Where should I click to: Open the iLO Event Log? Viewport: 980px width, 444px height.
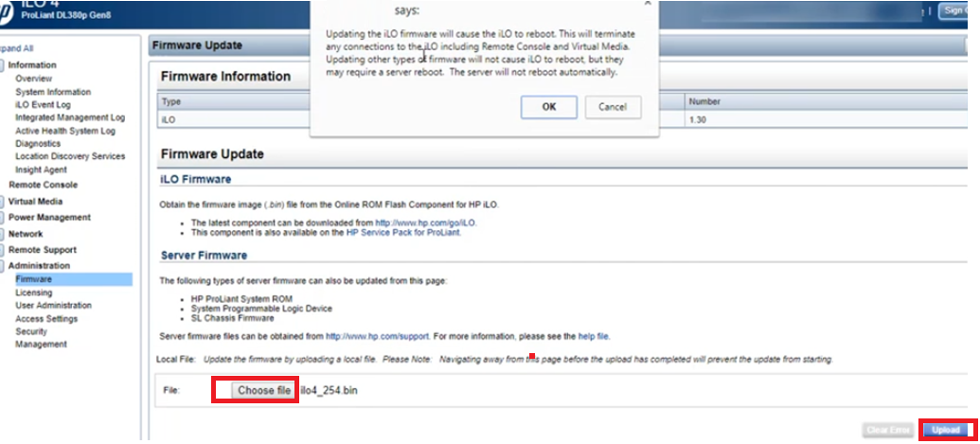(44, 105)
